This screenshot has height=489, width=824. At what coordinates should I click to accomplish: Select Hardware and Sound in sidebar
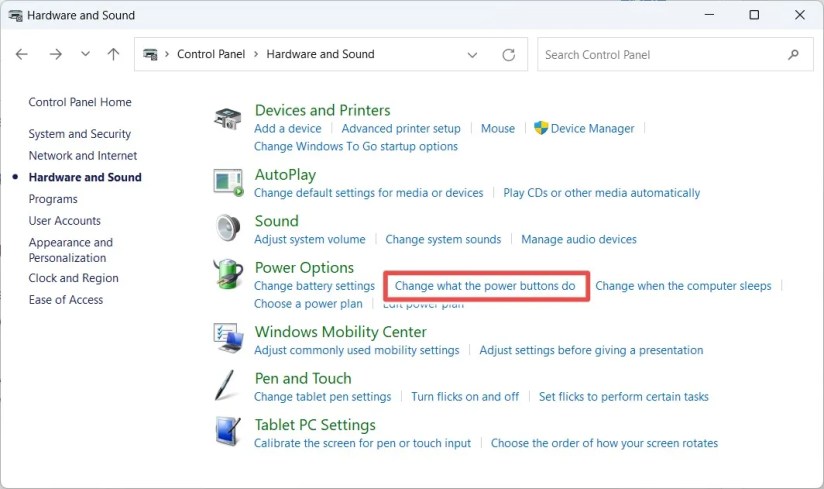[85, 177]
